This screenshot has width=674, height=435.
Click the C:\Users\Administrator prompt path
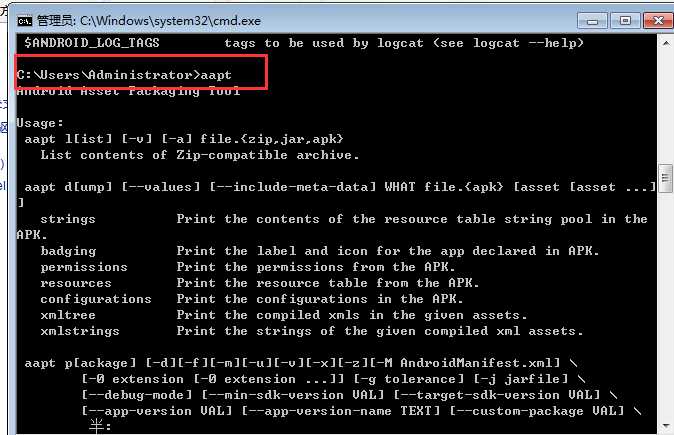(x=105, y=75)
